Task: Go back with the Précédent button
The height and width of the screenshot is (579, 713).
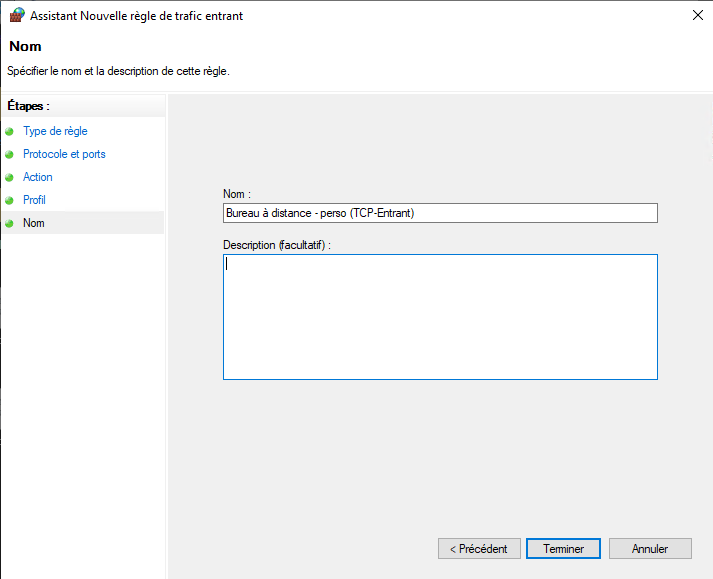Action: [479, 549]
